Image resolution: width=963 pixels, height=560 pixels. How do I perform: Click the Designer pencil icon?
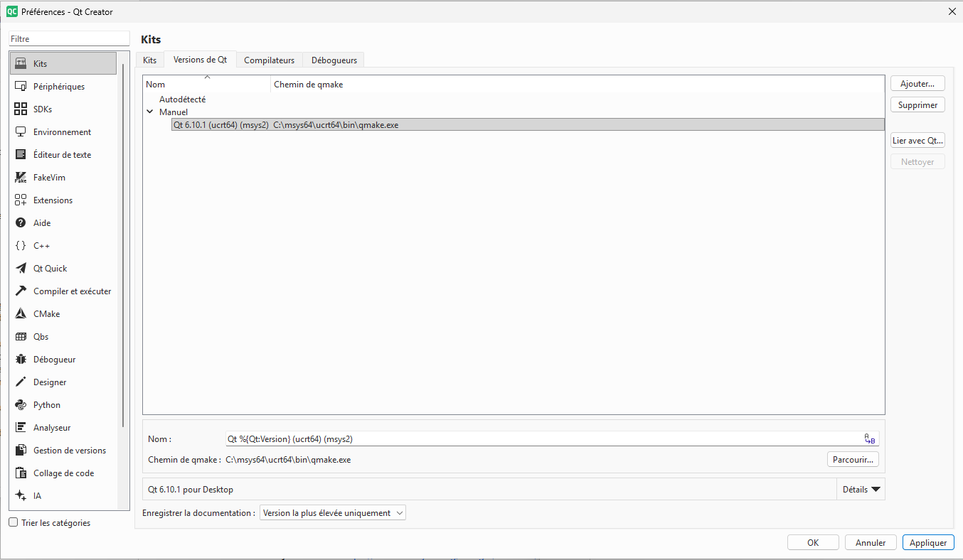click(21, 382)
